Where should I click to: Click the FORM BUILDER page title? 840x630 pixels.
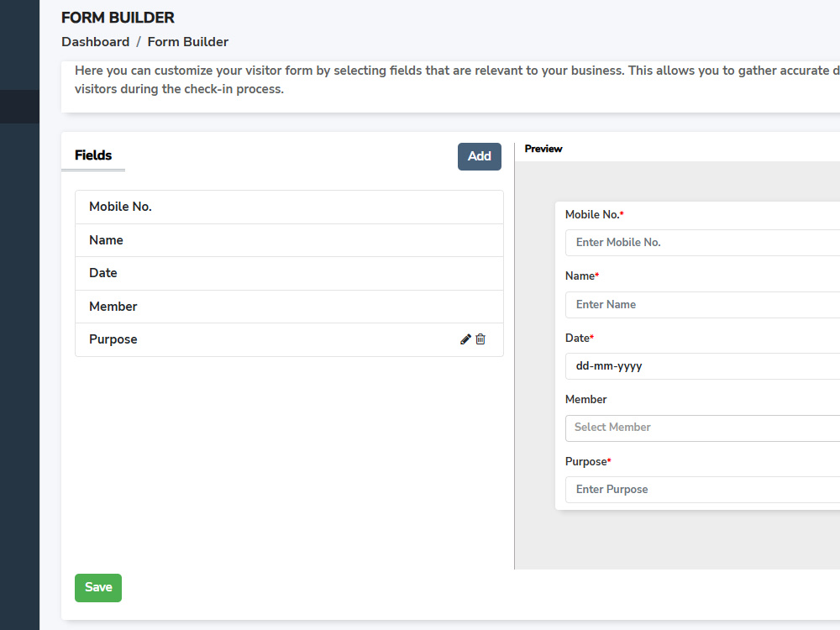tap(118, 18)
